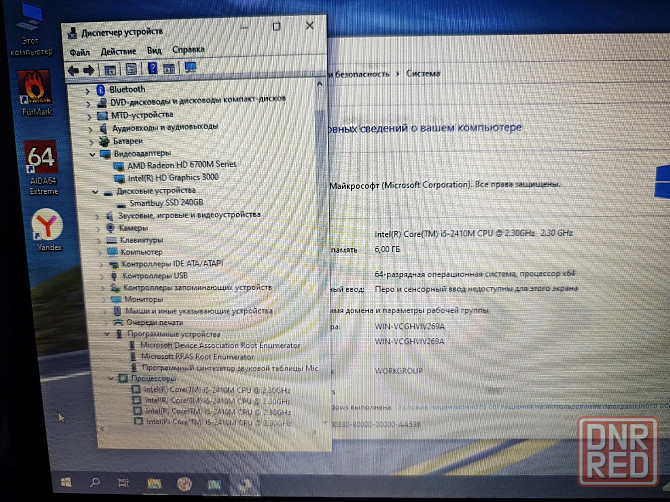Expand the MTD-устройства node
670x502 pixels.
click(x=89, y=116)
